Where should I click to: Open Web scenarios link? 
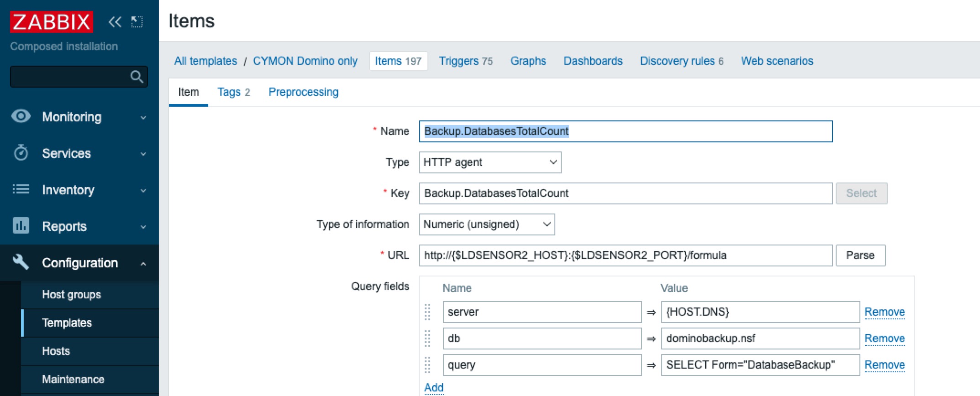[777, 61]
